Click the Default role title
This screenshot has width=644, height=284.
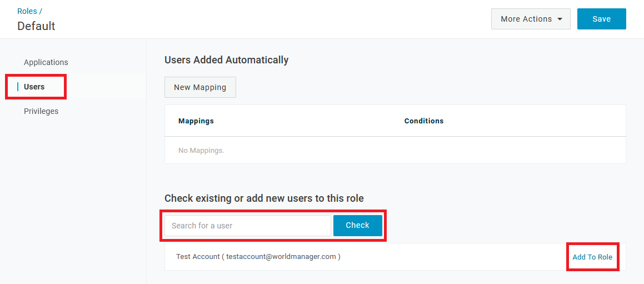click(36, 26)
